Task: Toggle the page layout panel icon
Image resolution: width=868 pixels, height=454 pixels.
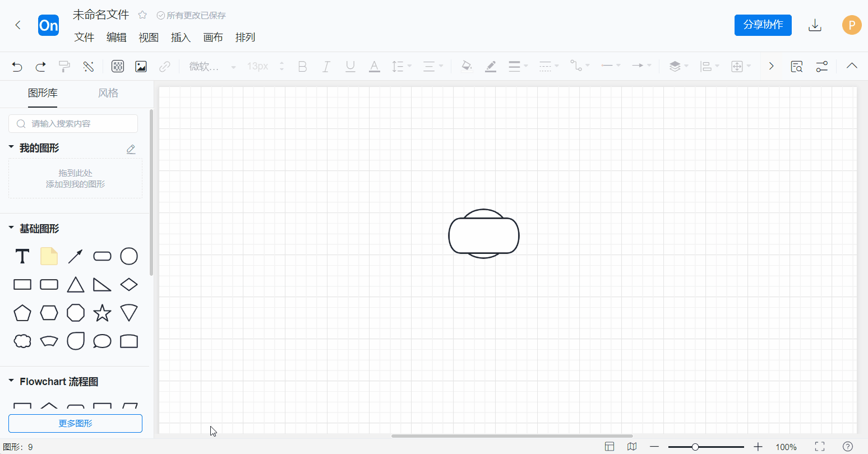Action: coord(610,447)
